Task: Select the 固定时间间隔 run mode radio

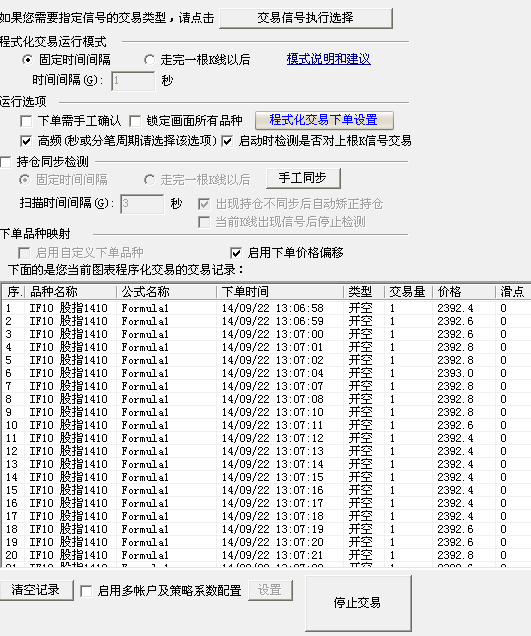Action: coord(27,60)
